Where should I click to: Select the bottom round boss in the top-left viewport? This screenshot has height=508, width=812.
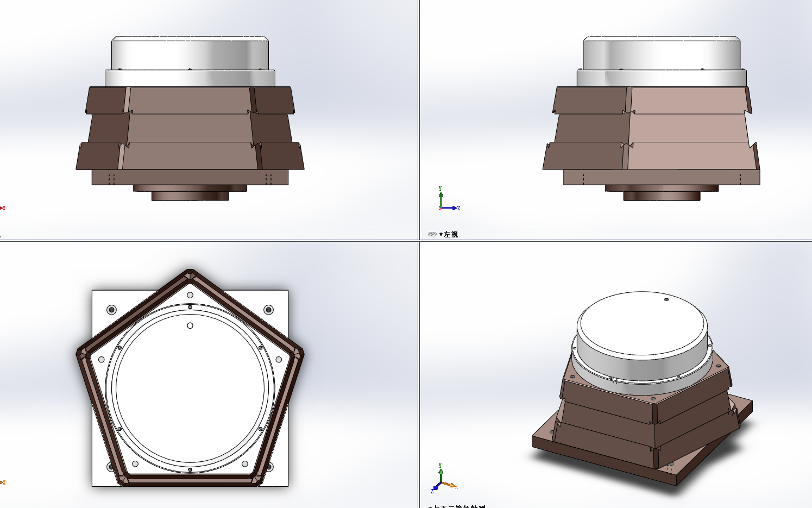point(190,196)
